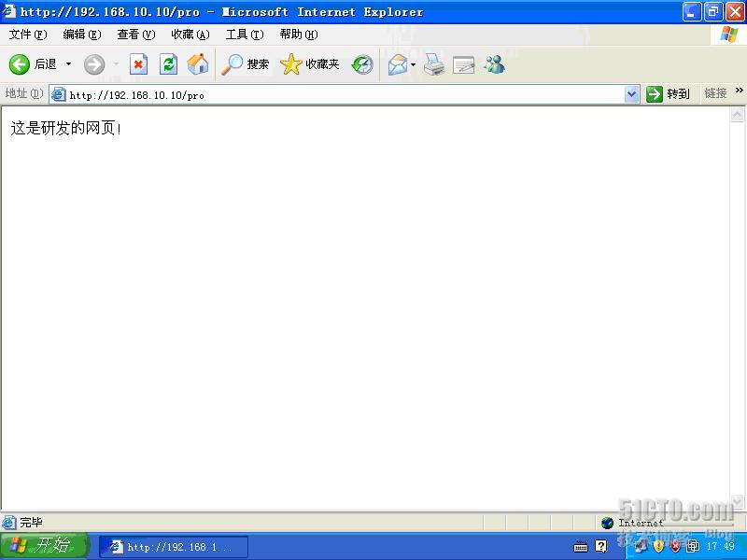Click the 完毕 status bar text

(x=31, y=523)
